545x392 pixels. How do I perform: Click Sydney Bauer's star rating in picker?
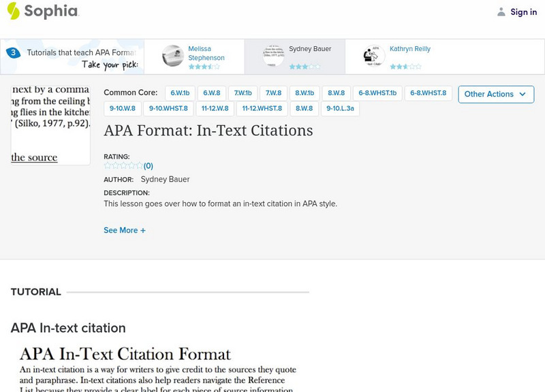(305, 66)
